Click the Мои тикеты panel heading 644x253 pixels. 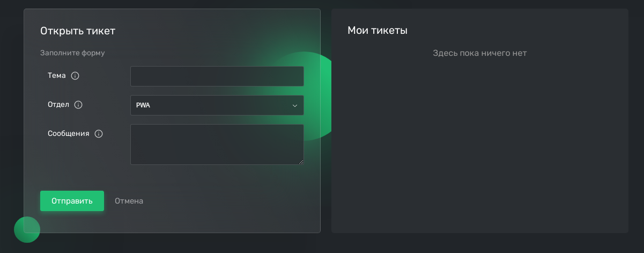(x=377, y=31)
